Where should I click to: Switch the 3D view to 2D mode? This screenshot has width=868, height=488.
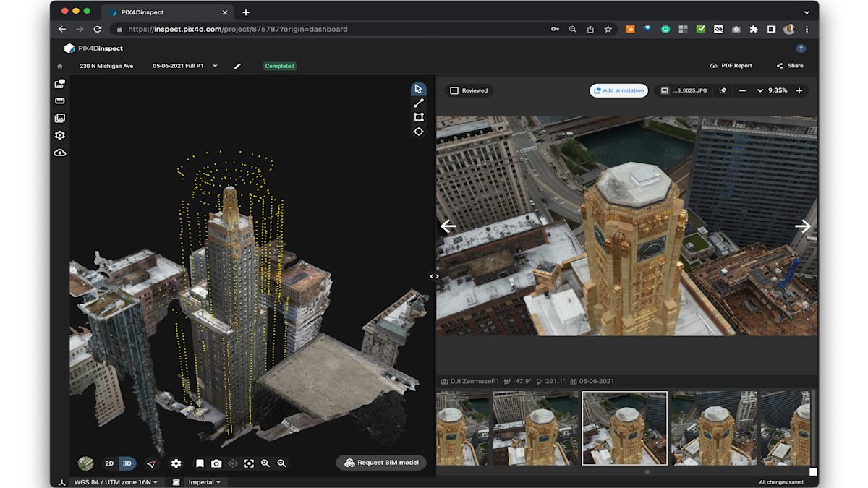[x=109, y=463]
